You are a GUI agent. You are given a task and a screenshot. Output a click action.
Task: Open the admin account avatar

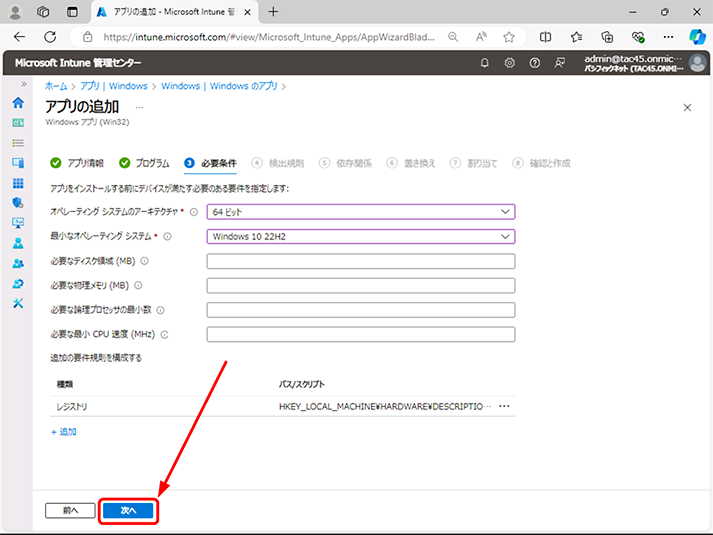pos(698,63)
